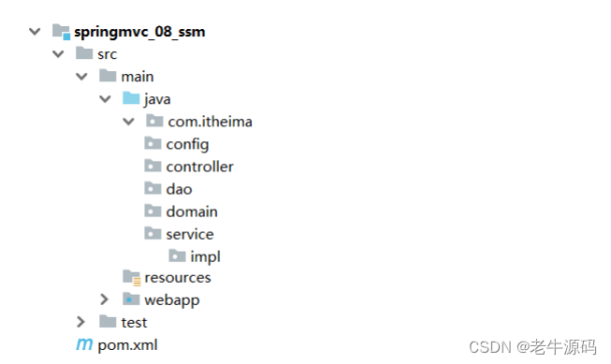The image size is (611, 364).
Task: Select the config package
Action: click(x=187, y=145)
